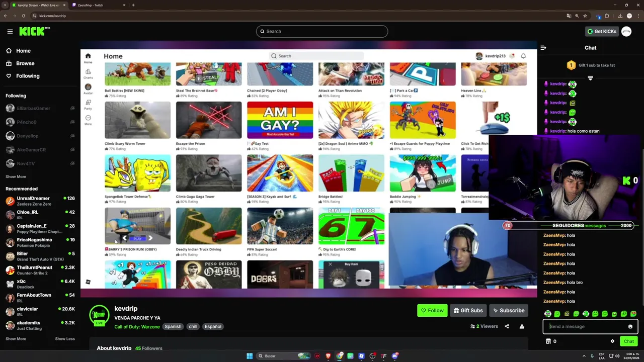Click the taskbar Buscar search box
644x362 pixels.
tap(283, 356)
